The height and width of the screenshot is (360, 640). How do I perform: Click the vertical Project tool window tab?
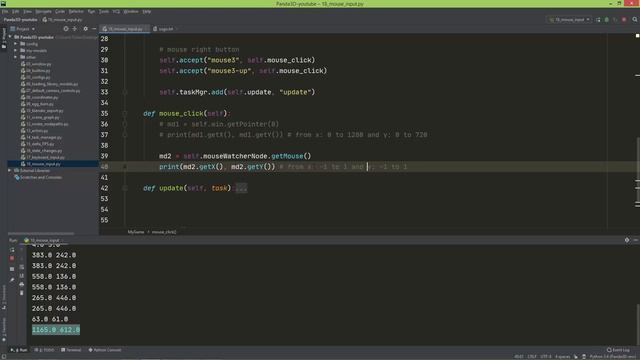pos(4,38)
